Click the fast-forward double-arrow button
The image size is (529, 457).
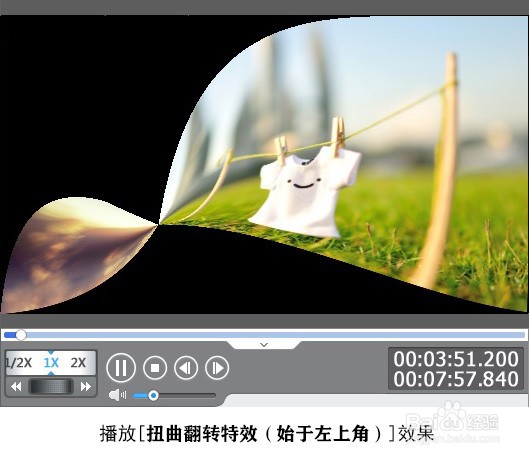pyautogui.click(x=86, y=387)
